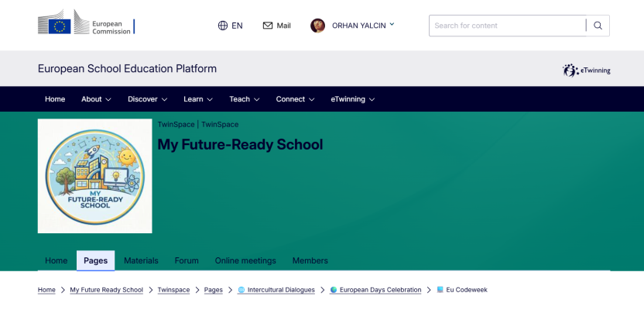644x310 pixels.
Task: Open the Materials tab
Action: pos(141,260)
